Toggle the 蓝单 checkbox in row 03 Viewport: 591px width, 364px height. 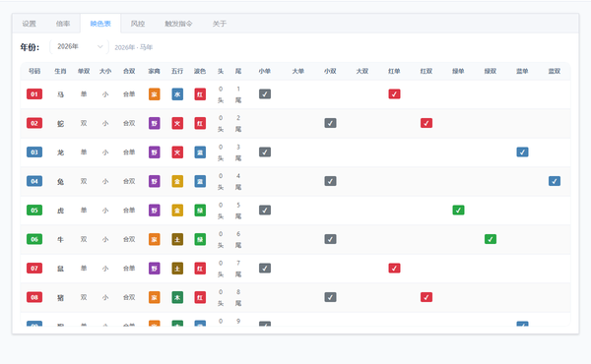pos(522,152)
